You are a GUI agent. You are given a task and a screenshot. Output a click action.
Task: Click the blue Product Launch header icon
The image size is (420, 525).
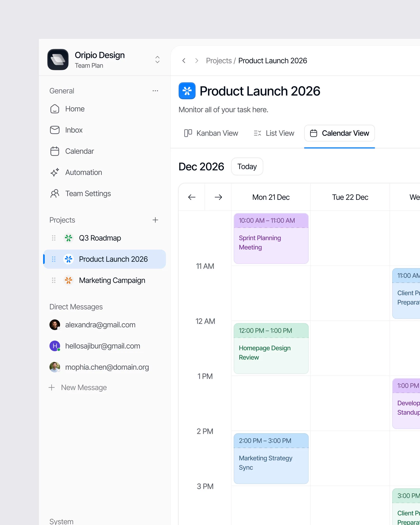click(187, 91)
